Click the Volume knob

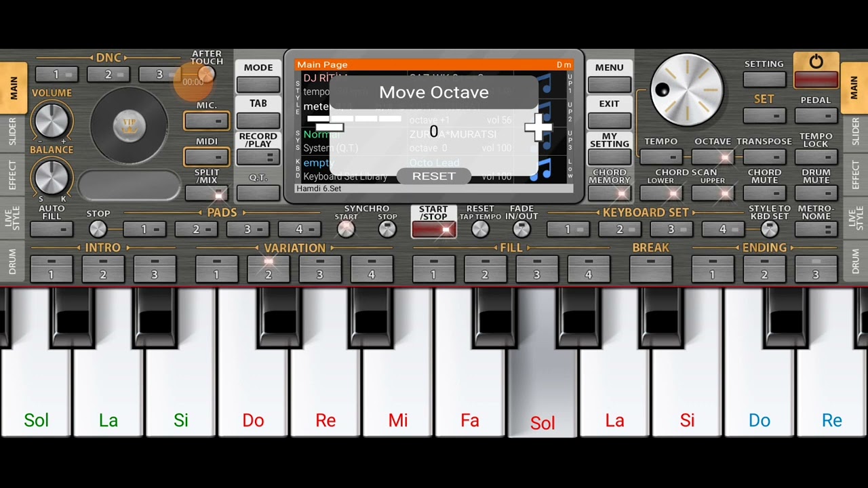[51, 120]
